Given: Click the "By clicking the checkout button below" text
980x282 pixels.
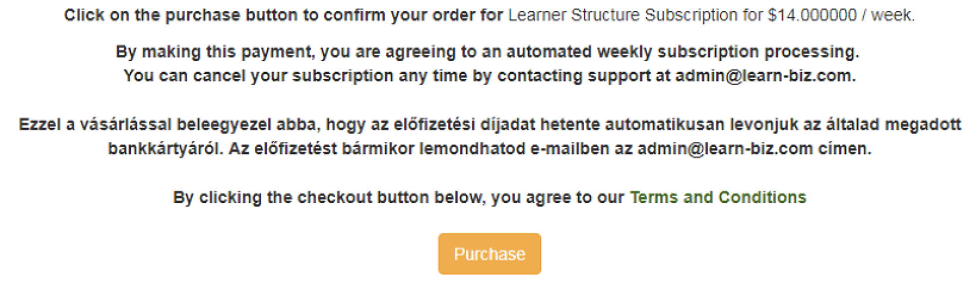Looking at the screenshot, I should pyautogui.click(x=329, y=197).
